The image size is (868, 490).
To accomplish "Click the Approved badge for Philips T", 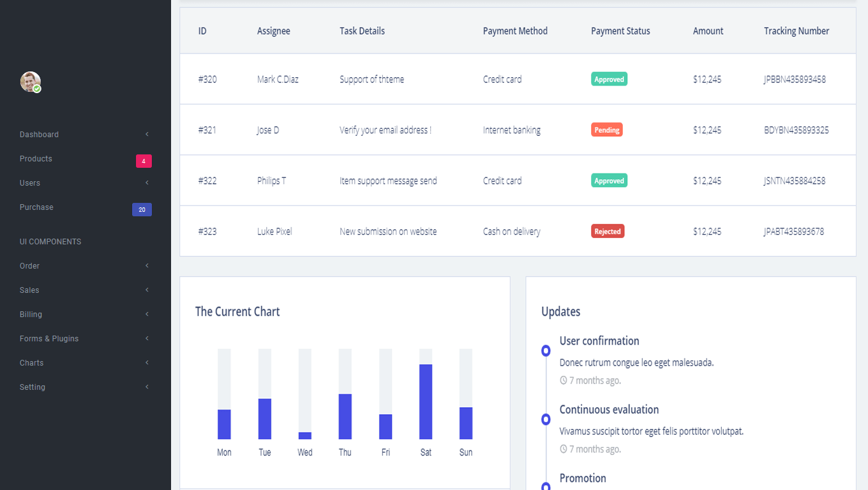I will click(609, 181).
